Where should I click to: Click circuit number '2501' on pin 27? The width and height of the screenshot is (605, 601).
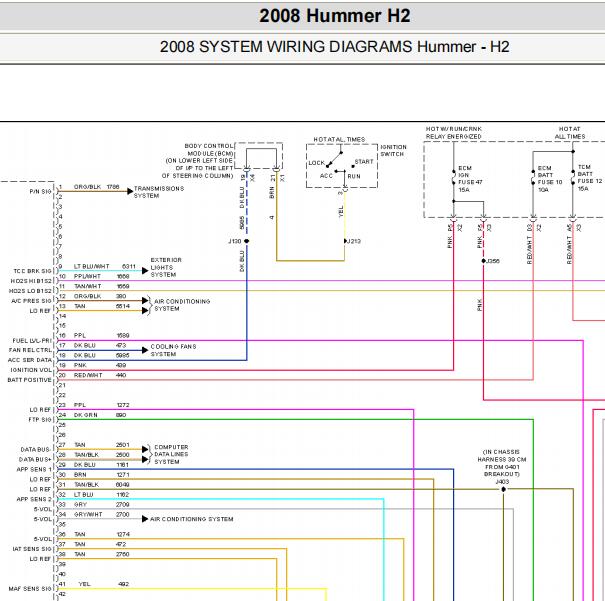click(122, 445)
